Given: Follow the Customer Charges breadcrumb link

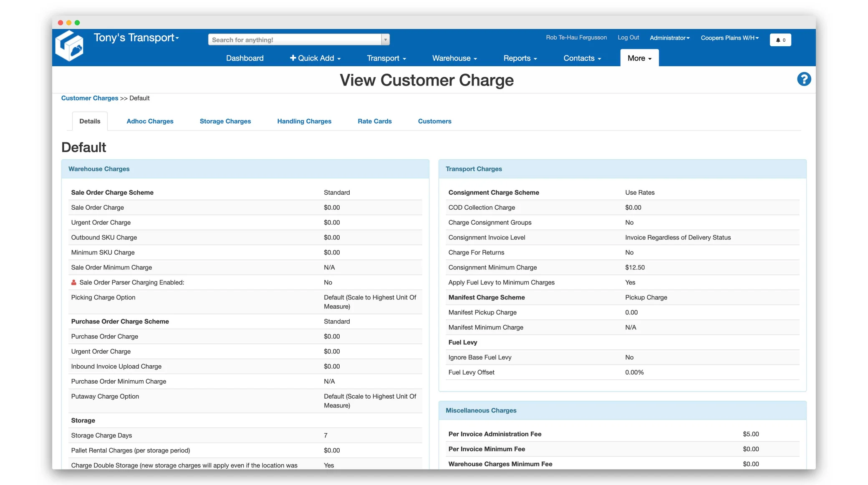Looking at the screenshot, I should point(89,98).
